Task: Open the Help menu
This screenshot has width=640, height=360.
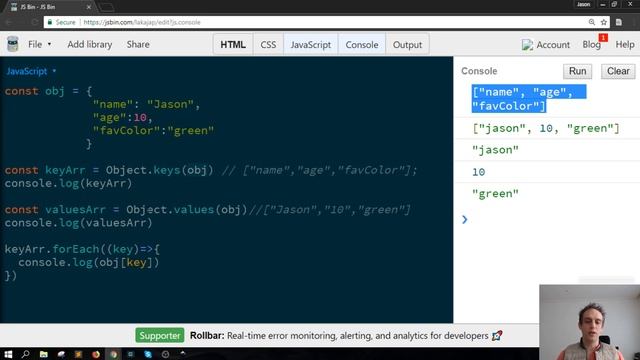Action: 625,44
